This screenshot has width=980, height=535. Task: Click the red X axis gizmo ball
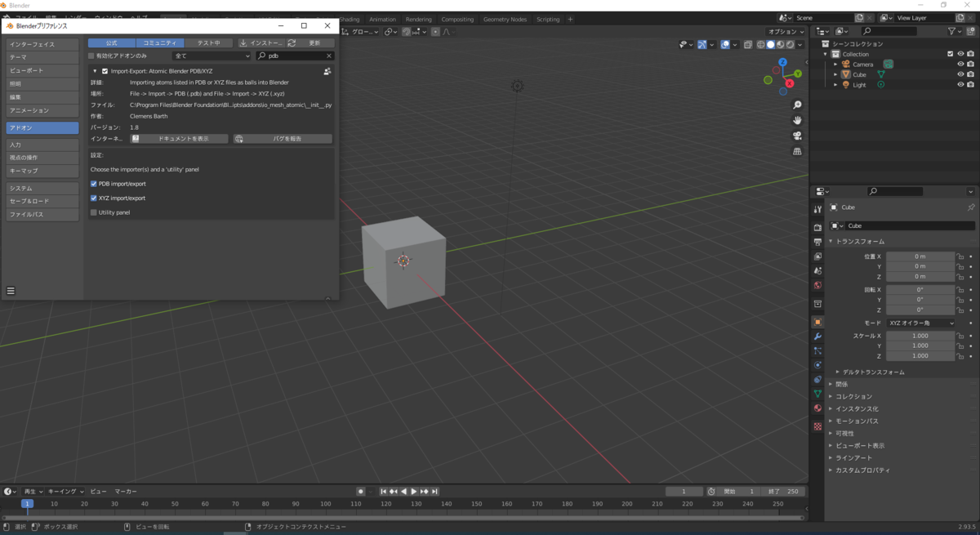789,83
